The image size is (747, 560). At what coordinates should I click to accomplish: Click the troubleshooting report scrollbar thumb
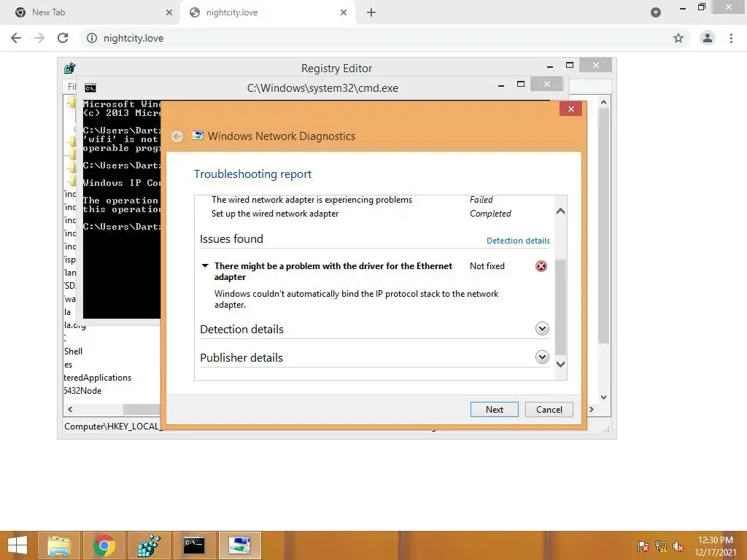click(561, 306)
